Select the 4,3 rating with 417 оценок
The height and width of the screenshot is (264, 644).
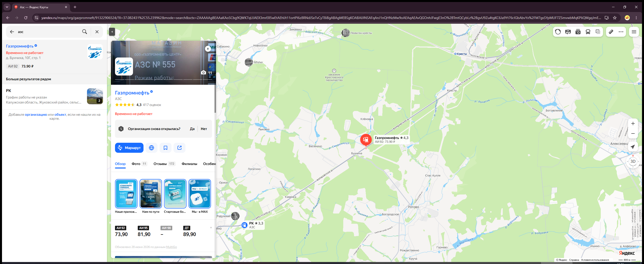pos(138,105)
